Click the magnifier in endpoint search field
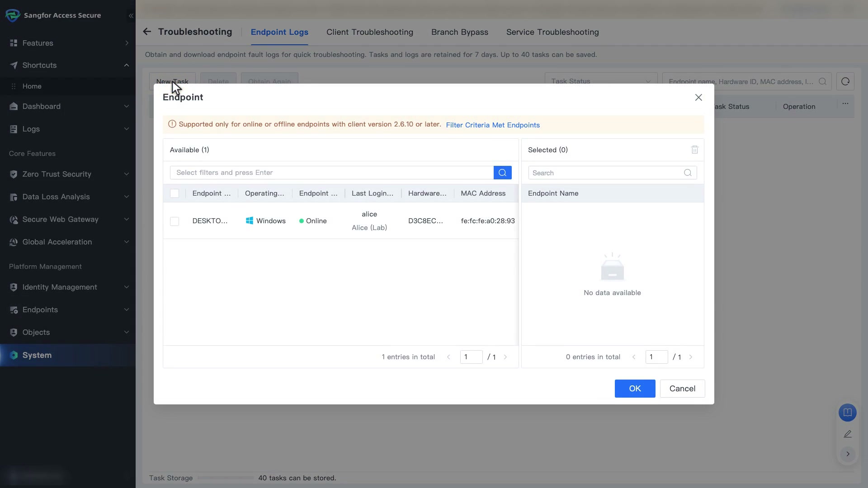 click(822, 81)
